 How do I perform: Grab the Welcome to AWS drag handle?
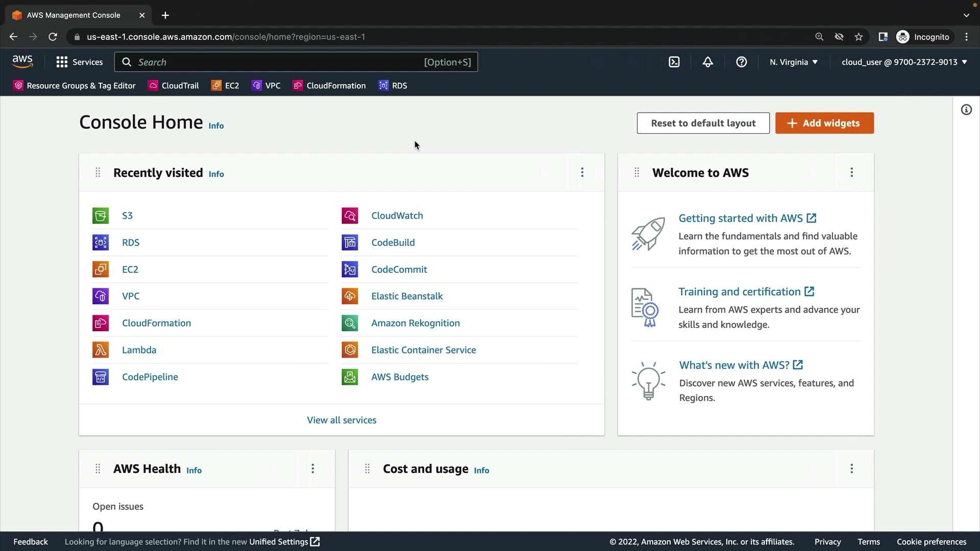[x=636, y=172]
